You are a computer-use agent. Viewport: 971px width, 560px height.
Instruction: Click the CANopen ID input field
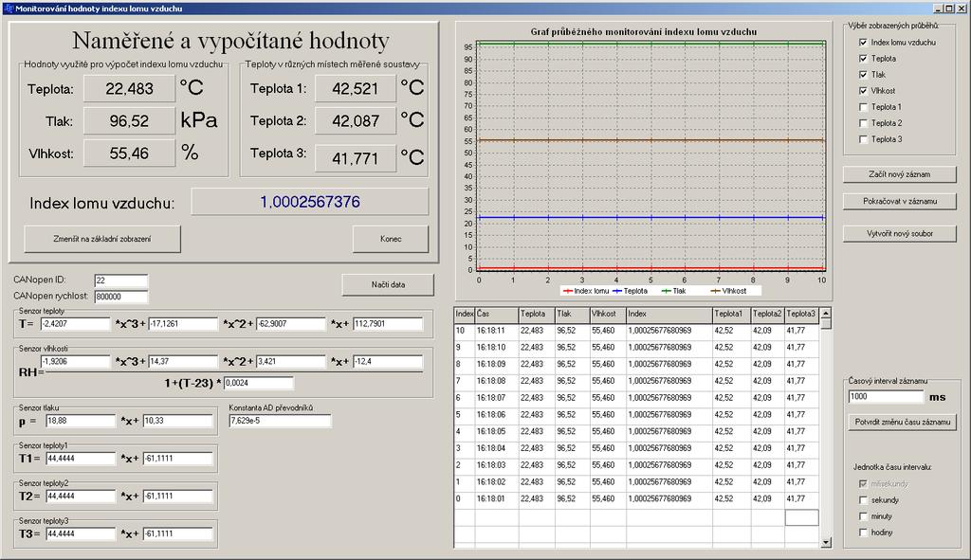tap(121, 280)
